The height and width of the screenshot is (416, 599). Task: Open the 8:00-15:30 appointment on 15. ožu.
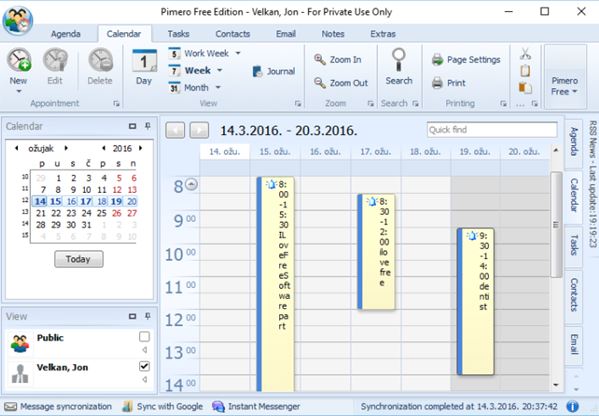pos(275,285)
